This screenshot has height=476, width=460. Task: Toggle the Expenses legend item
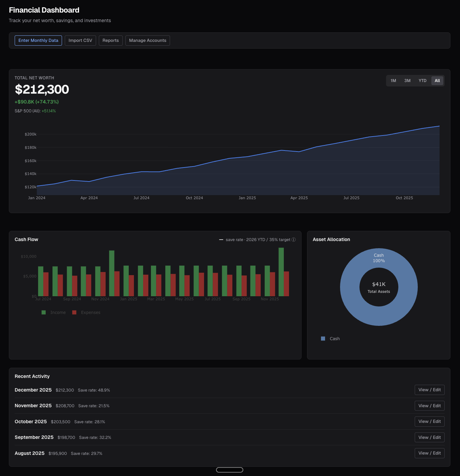[86, 313]
